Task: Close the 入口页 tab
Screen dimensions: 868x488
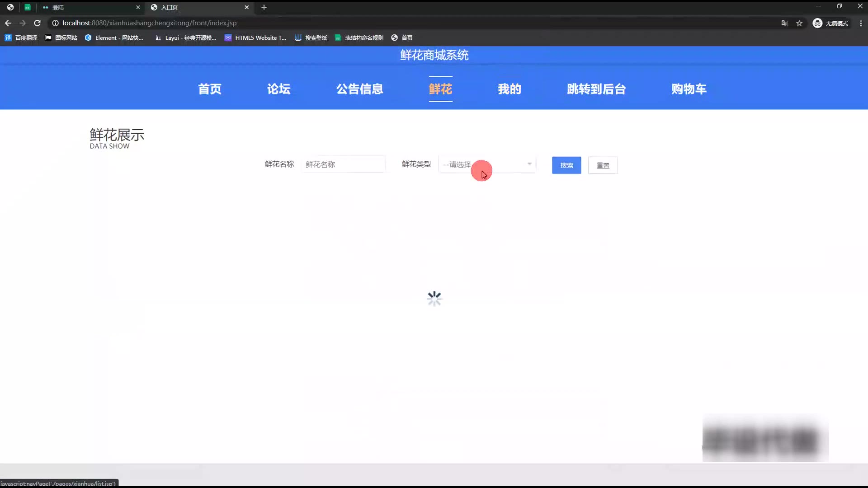Action: coord(247,7)
